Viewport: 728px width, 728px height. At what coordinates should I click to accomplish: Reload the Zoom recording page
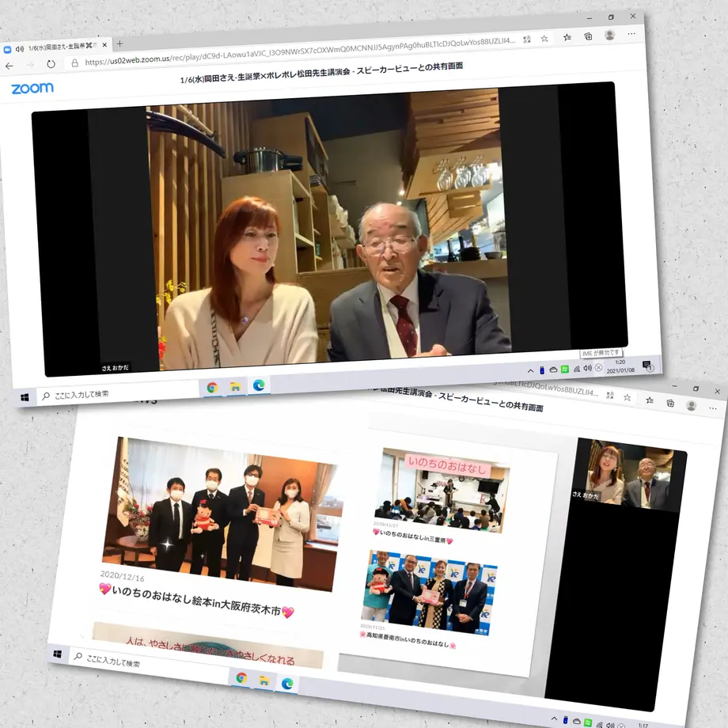pyautogui.click(x=51, y=64)
